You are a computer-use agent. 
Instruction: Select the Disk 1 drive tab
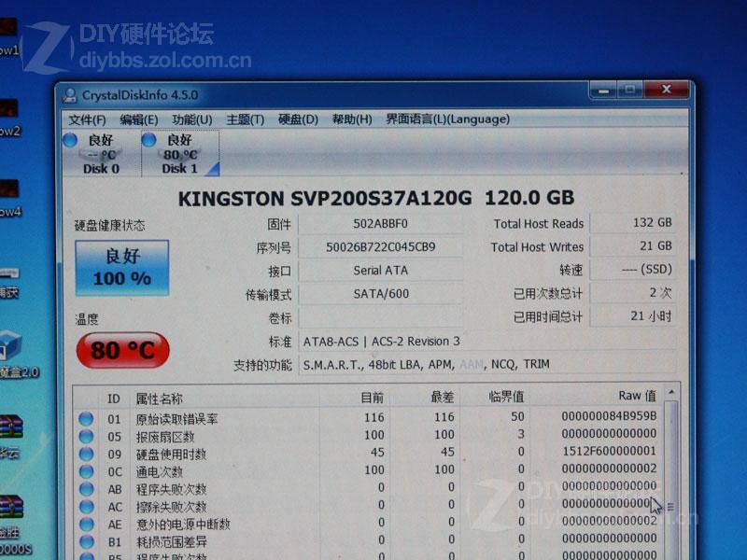click(180, 154)
